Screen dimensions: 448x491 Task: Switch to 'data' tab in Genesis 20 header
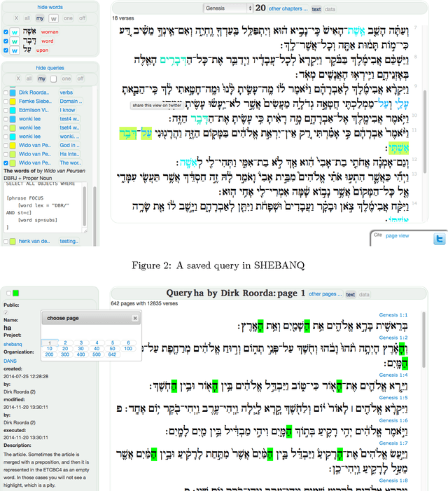click(330, 9)
